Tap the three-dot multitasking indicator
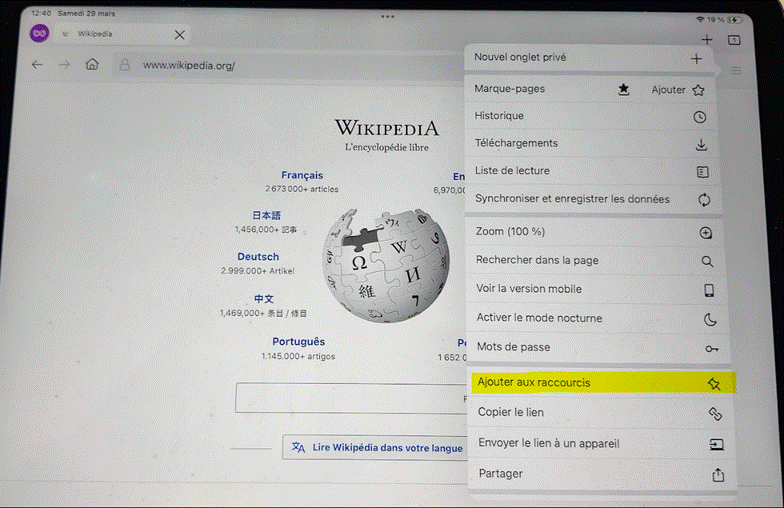Viewport: 784px width, 508px height. click(x=388, y=16)
